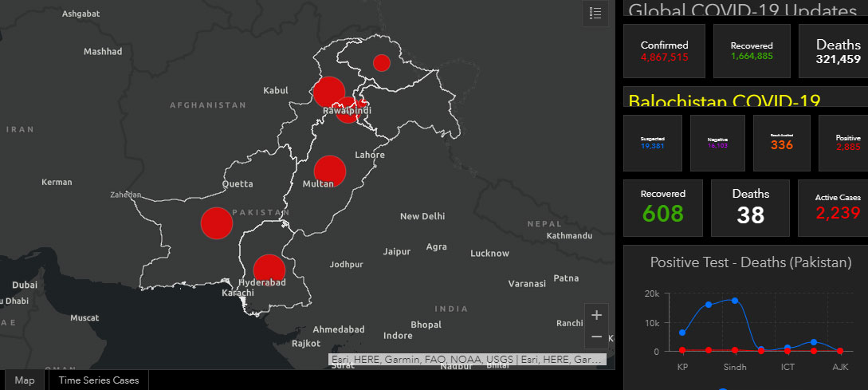Select the global Recovered count tile
This screenshot has width=868, height=390.
[752, 51]
